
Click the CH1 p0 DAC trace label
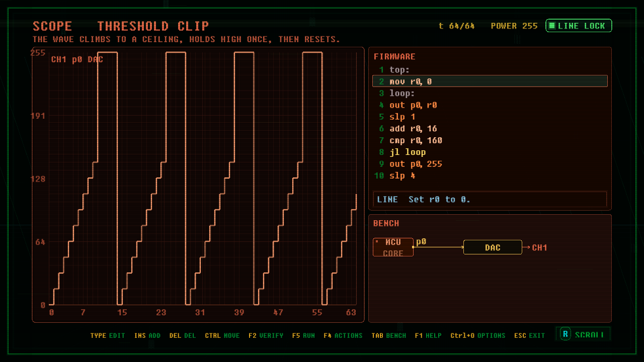(x=77, y=59)
